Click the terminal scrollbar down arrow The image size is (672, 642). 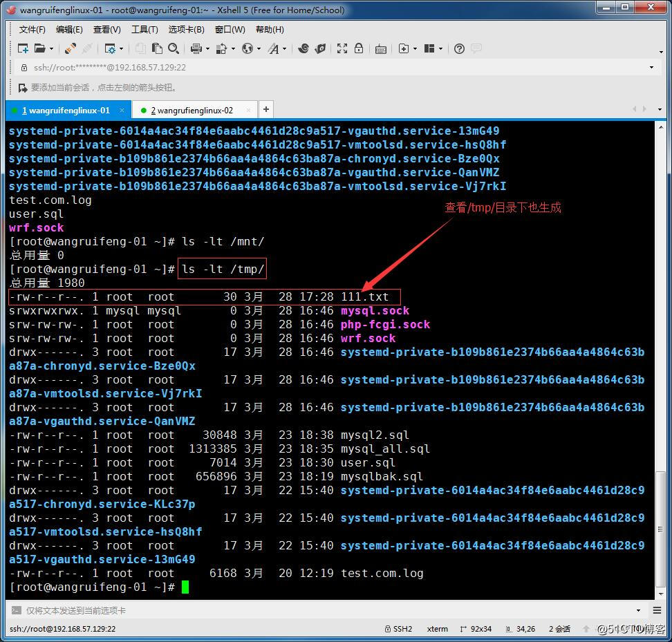tap(660, 594)
